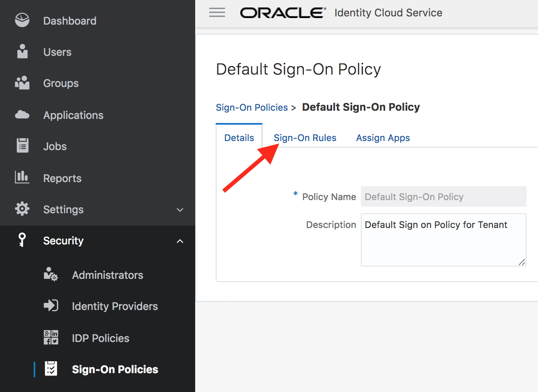Viewport: 538px width, 392px height.
Task: Click the Users person icon
Action: (x=23, y=52)
